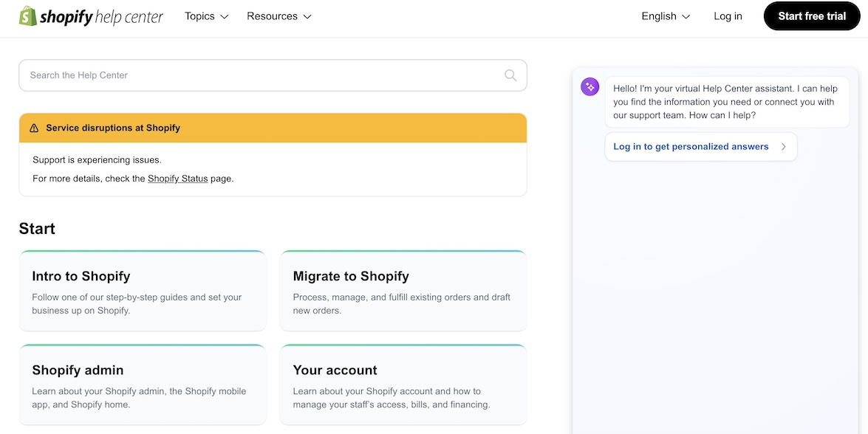This screenshot has width=868, height=434.
Task: Expand the Topics dropdown menu
Action: point(207,16)
